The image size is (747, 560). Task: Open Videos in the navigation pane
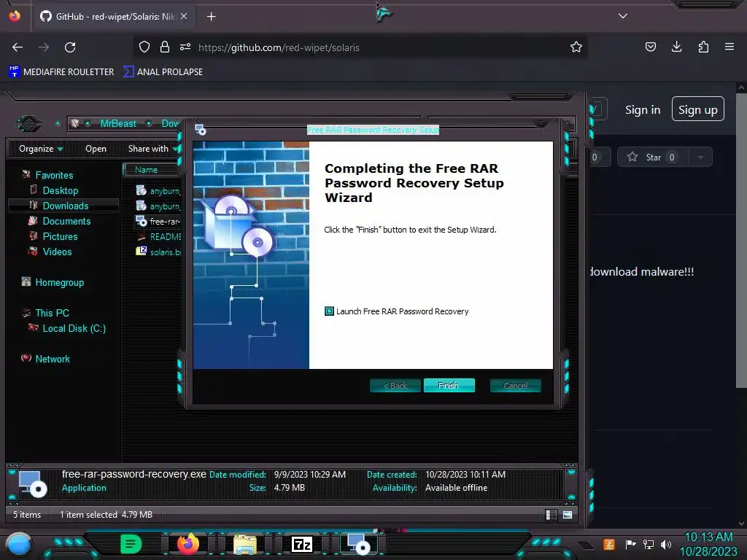pyautogui.click(x=57, y=252)
